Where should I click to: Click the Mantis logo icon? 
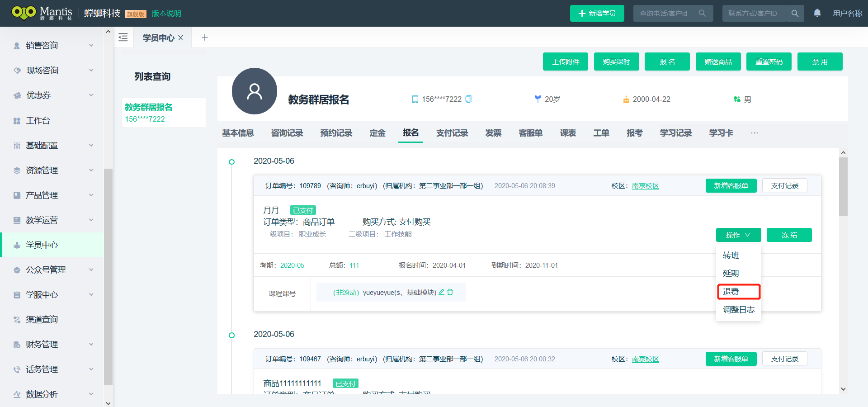[x=24, y=12]
